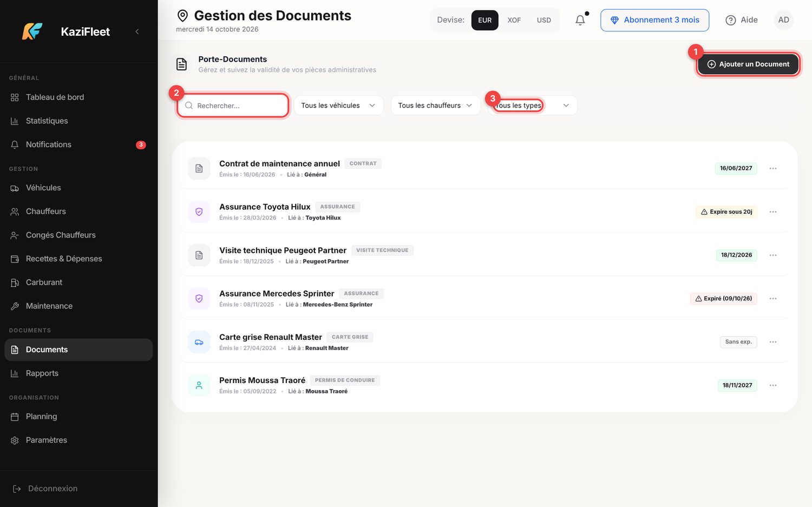The height and width of the screenshot is (507, 812).
Task: Open options menu for Permis Moussa Traoré
Action: click(773, 385)
